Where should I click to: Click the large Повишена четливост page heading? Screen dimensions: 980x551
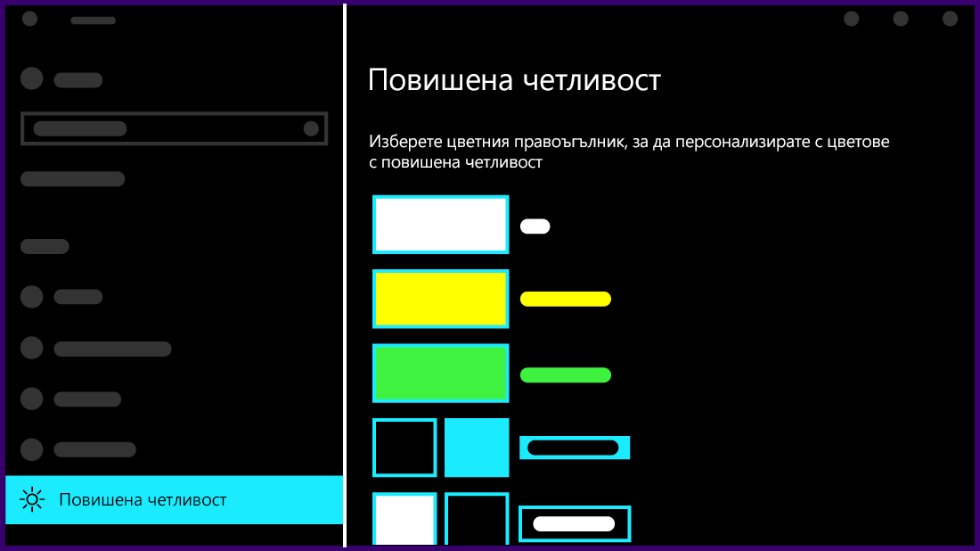[514, 80]
